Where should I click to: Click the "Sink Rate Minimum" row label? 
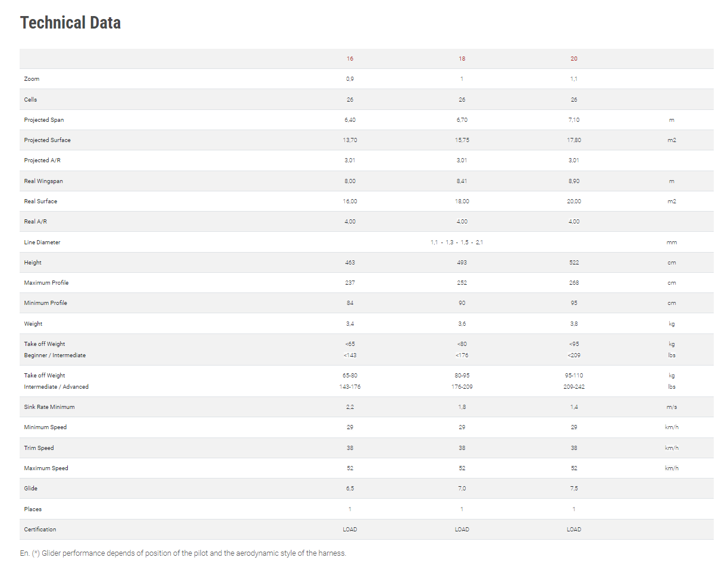click(49, 407)
